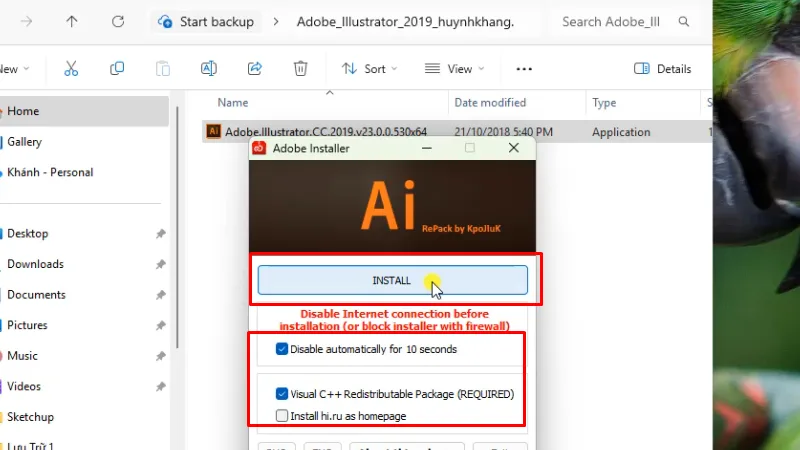Screen dimensions: 800x450
Task: Click the Date modified column header
Action: (x=490, y=103)
